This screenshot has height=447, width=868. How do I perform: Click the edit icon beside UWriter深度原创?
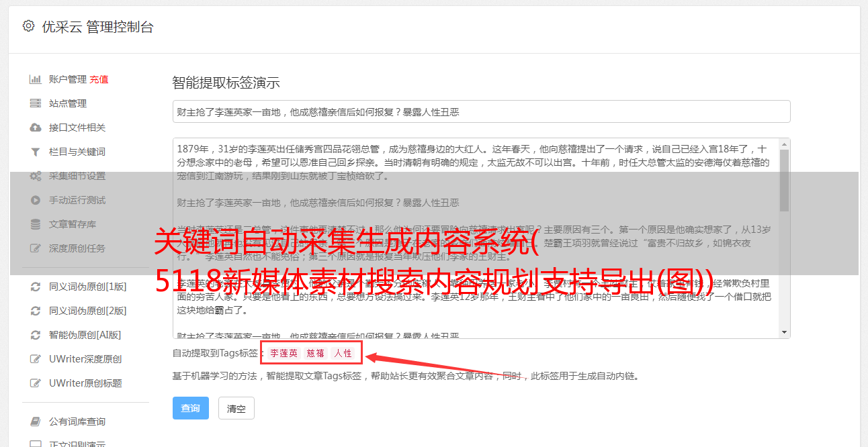click(36, 359)
